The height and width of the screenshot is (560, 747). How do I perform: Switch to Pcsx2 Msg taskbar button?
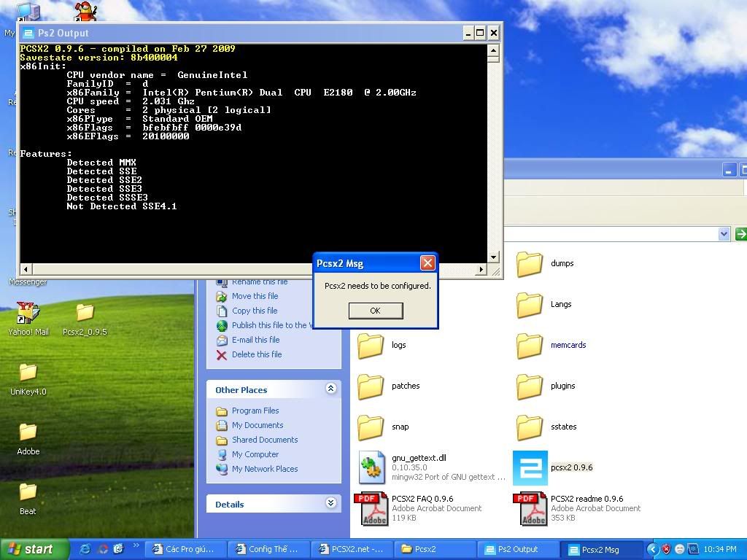602,550
